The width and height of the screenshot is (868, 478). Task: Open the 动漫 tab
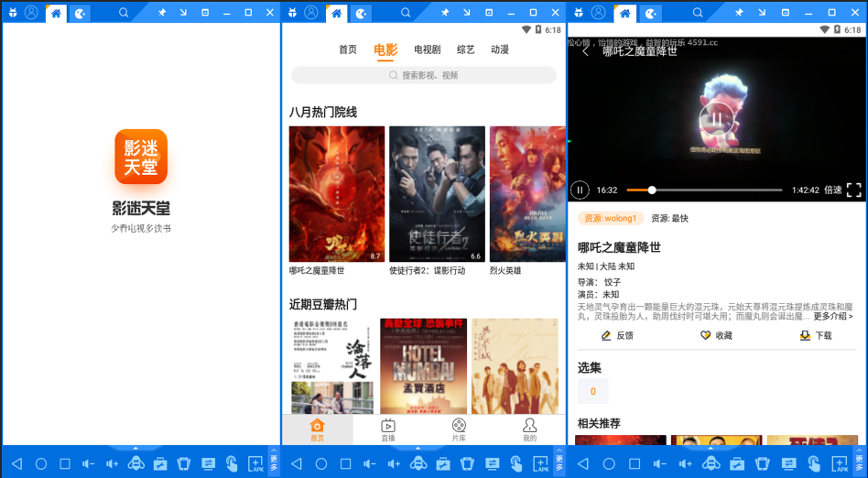point(500,49)
